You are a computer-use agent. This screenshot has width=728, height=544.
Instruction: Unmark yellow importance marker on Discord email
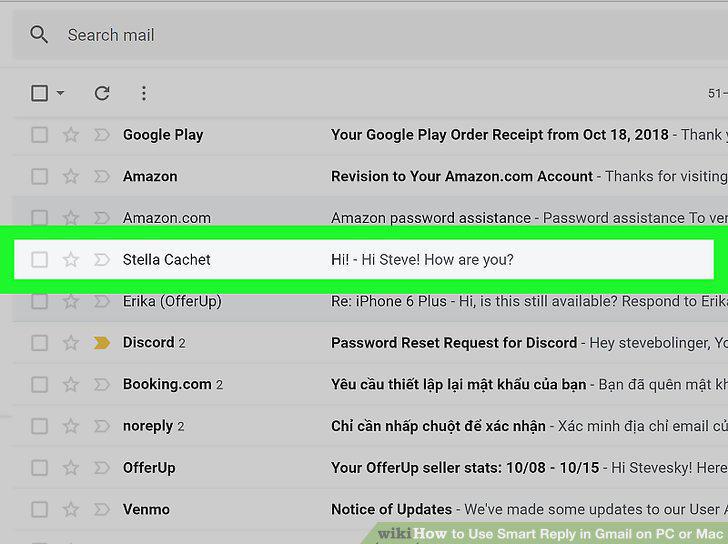tap(102, 343)
